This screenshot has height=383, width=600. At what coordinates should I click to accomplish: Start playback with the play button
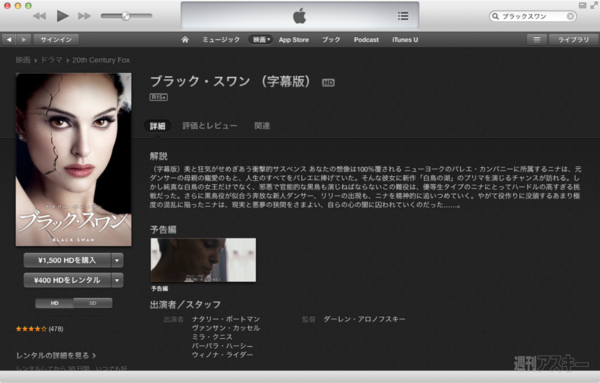click(62, 16)
